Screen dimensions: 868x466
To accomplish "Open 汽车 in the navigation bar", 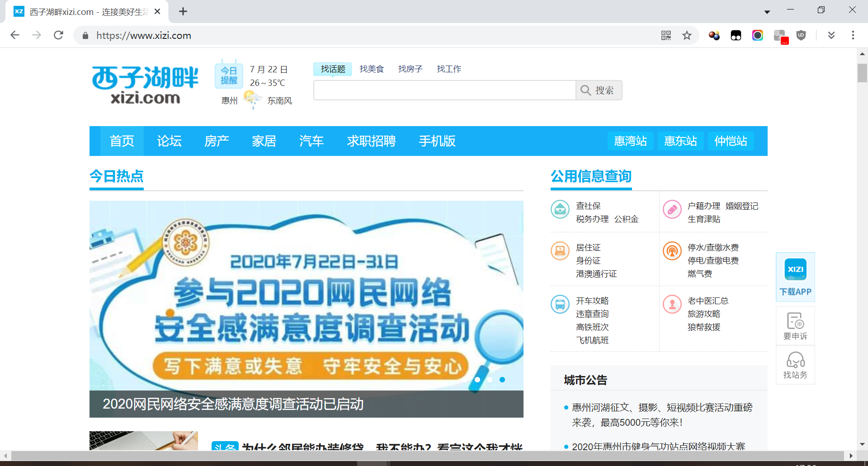I will 312,141.
